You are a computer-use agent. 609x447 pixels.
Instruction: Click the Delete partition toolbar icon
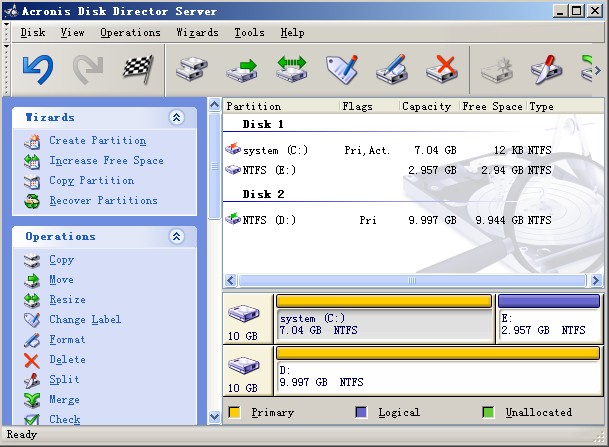coord(442,70)
